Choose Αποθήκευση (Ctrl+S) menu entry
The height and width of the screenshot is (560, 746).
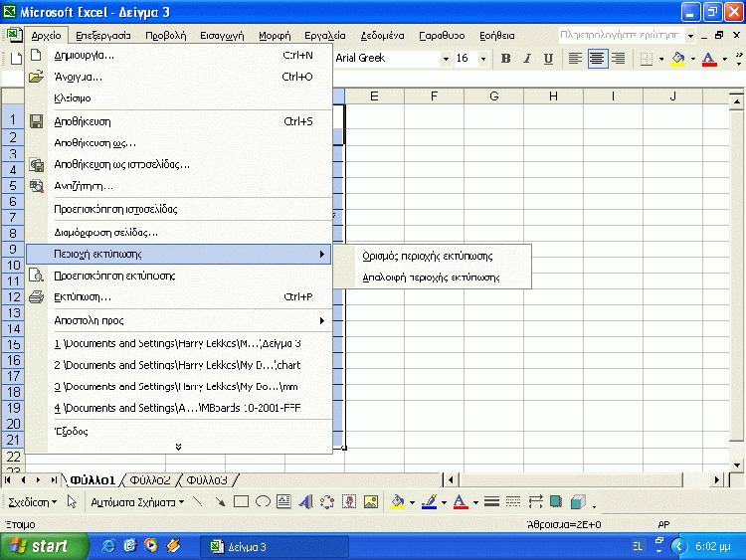[x=179, y=121]
